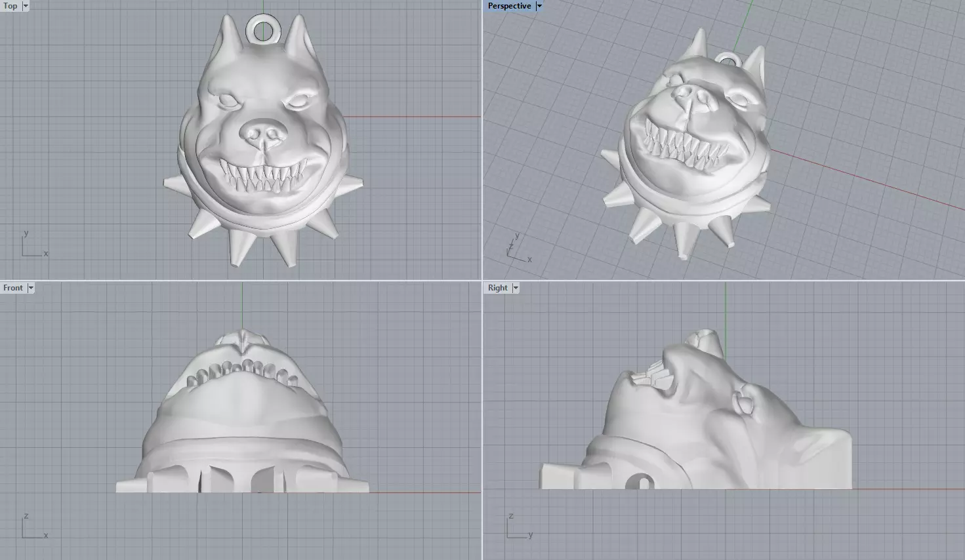Click the axis icon in Right viewport
Screen dimensions: 965x560
coord(520,527)
